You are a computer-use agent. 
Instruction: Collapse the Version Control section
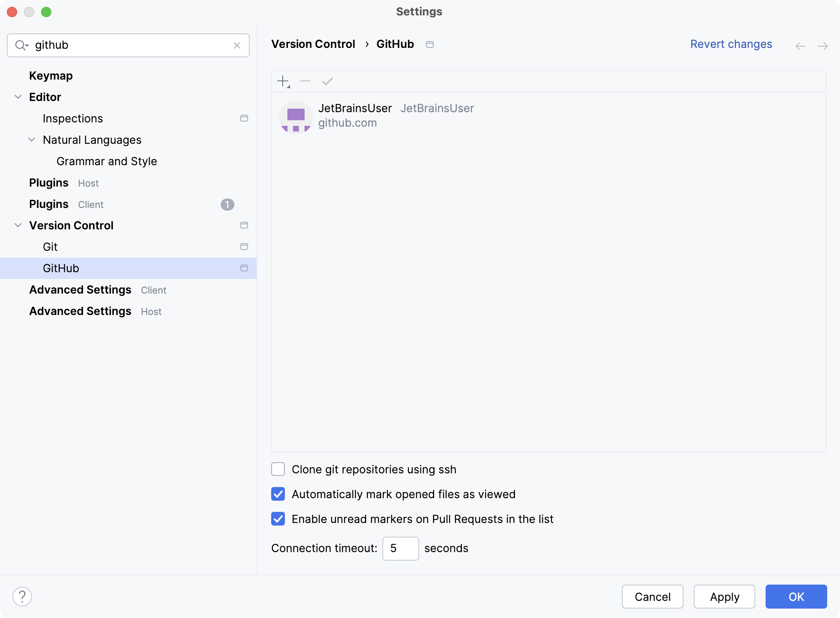point(18,225)
